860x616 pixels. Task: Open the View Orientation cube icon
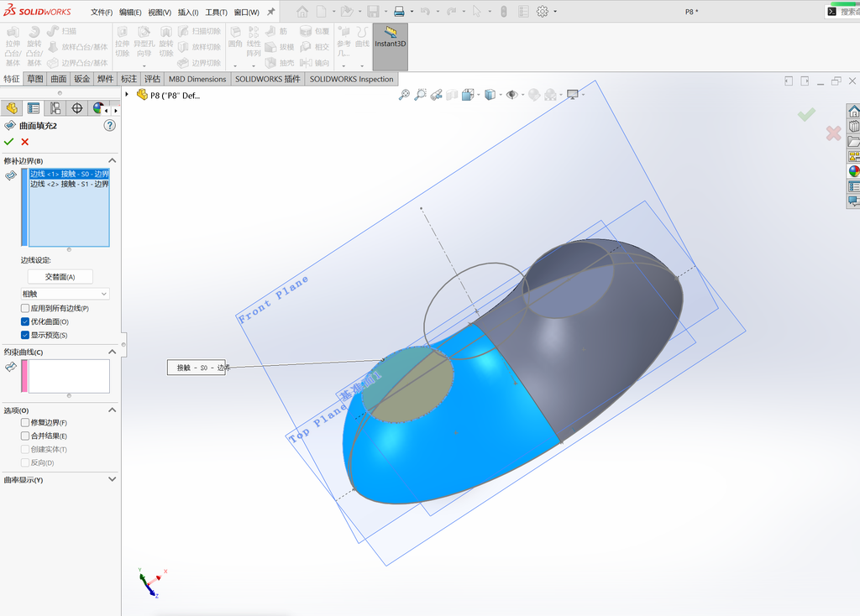[468, 95]
